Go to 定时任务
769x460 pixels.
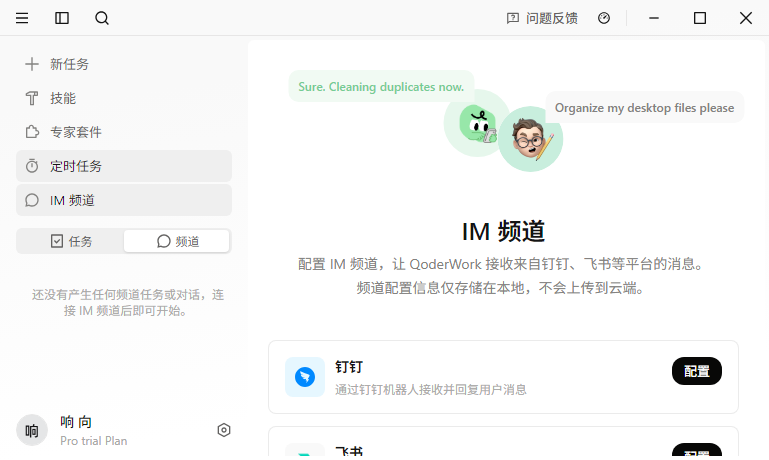coord(124,166)
